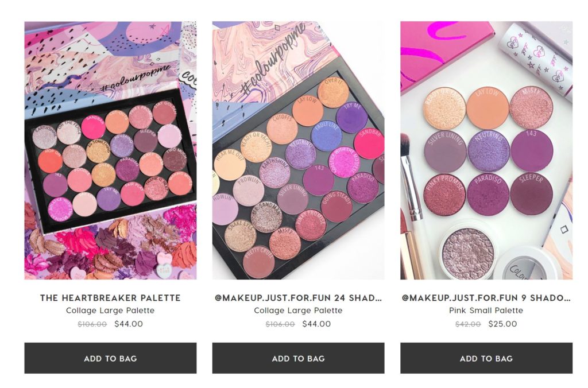Open The Heartbreaker Palette title link
Screen dimensions: 588x388
click(x=110, y=298)
